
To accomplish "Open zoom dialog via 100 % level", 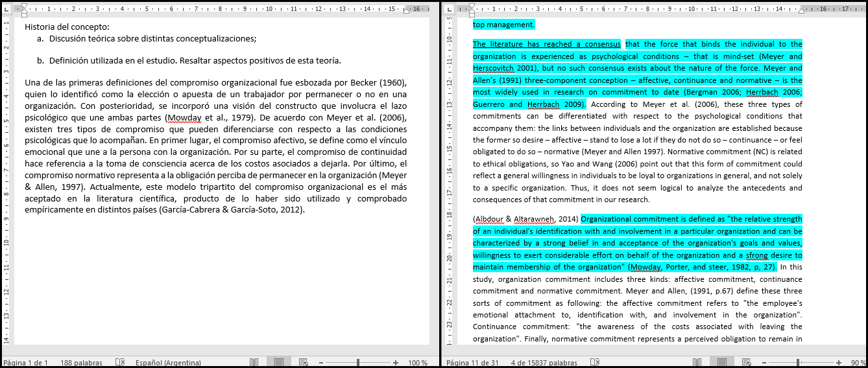I will click(x=417, y=363).
